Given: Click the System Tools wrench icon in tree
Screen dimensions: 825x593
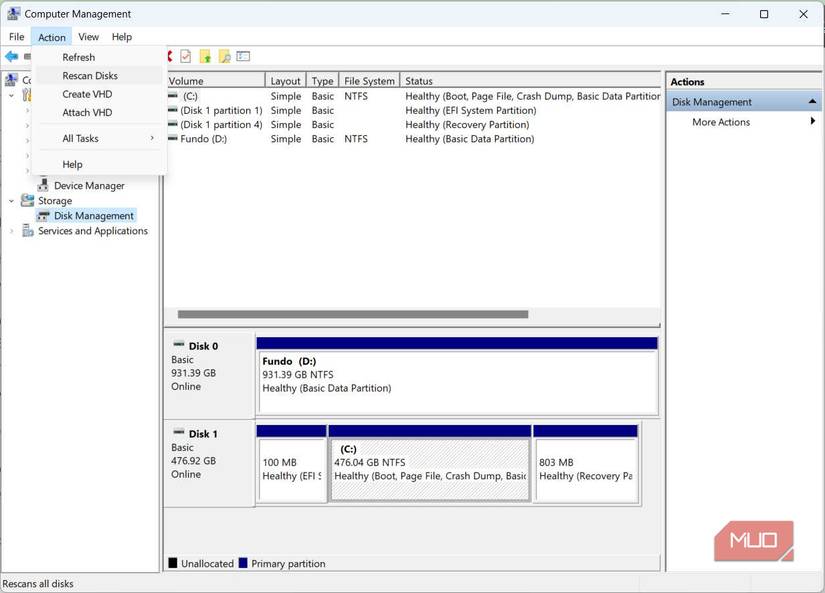Looking at the screenshot, I should 27,95.
